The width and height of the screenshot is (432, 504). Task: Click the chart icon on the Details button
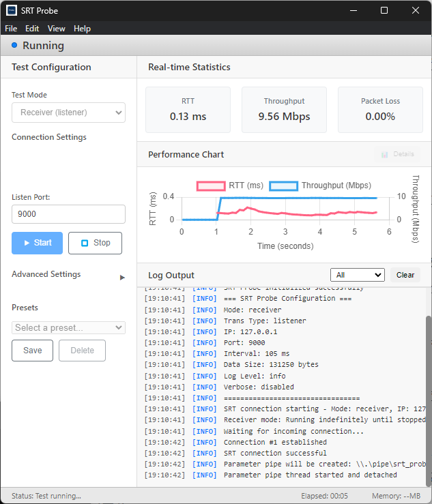385,154
